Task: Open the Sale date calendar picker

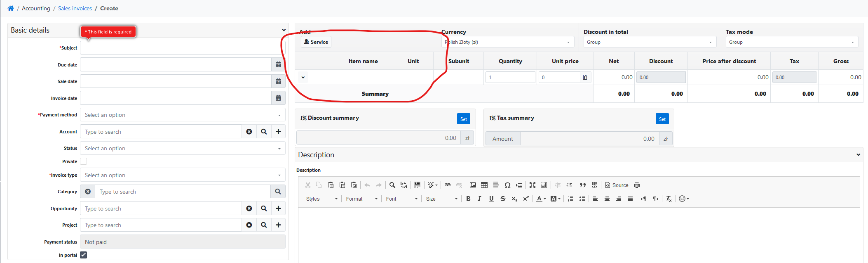Action: coord(278,81)
